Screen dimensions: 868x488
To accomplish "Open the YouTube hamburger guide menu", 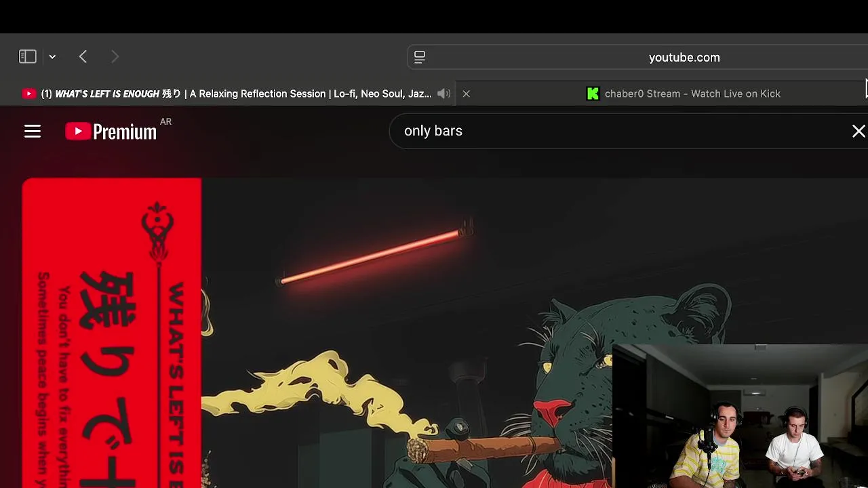I will pyautogui.click(x=33, y=131).
